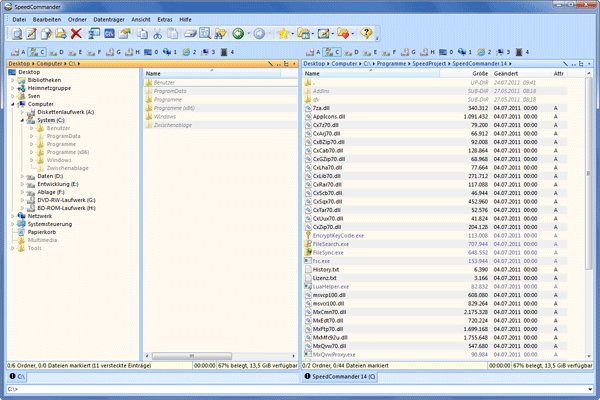The image size is (600, 400).
Task: Click Programme in right path breadcrumb
Action: coord(391,64)
